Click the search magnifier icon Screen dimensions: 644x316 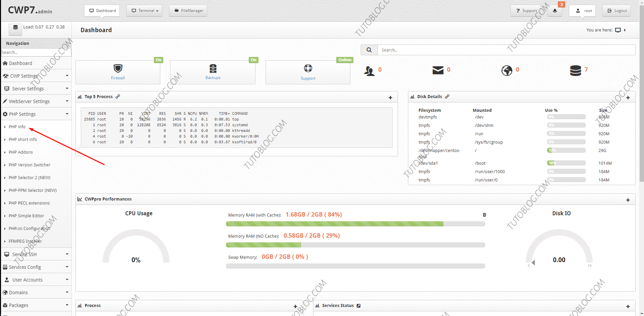tap(369, 50)
